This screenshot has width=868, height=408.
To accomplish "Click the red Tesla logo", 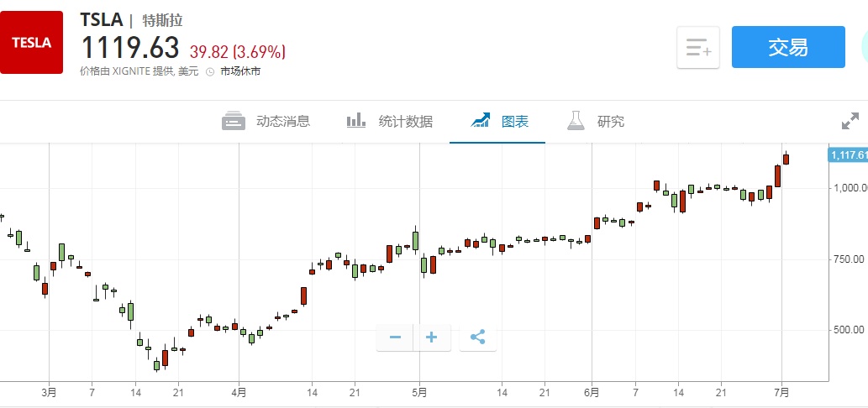I will pos(31,42).
